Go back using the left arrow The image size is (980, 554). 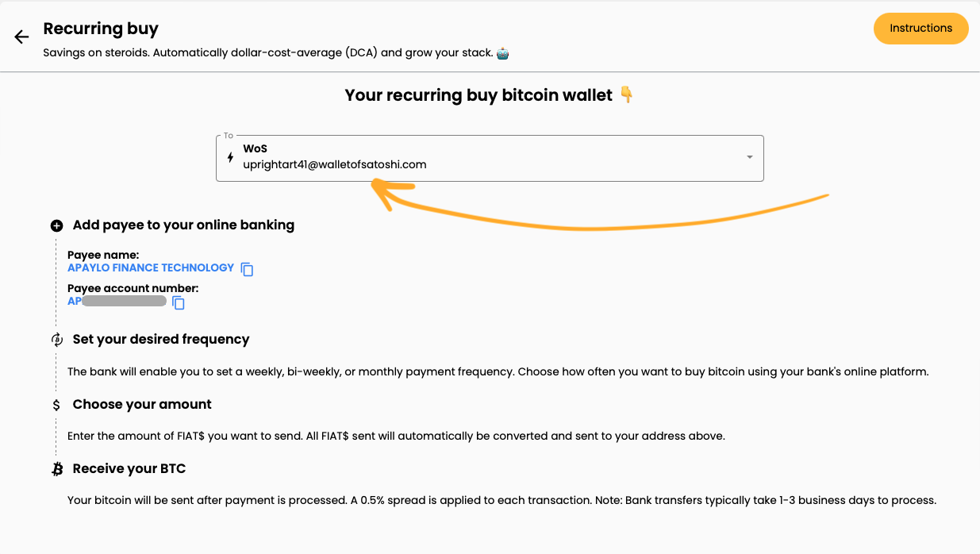click(x=21, y=37)
